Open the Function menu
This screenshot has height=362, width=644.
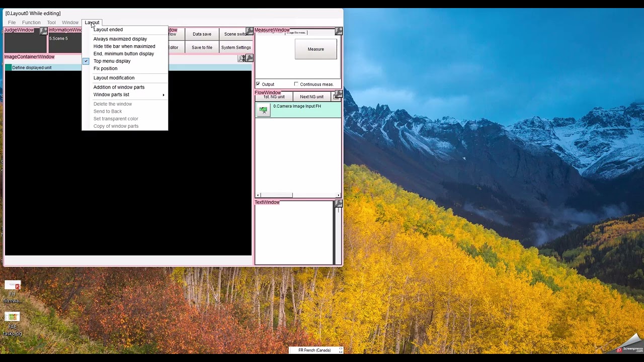pos(31,23)
